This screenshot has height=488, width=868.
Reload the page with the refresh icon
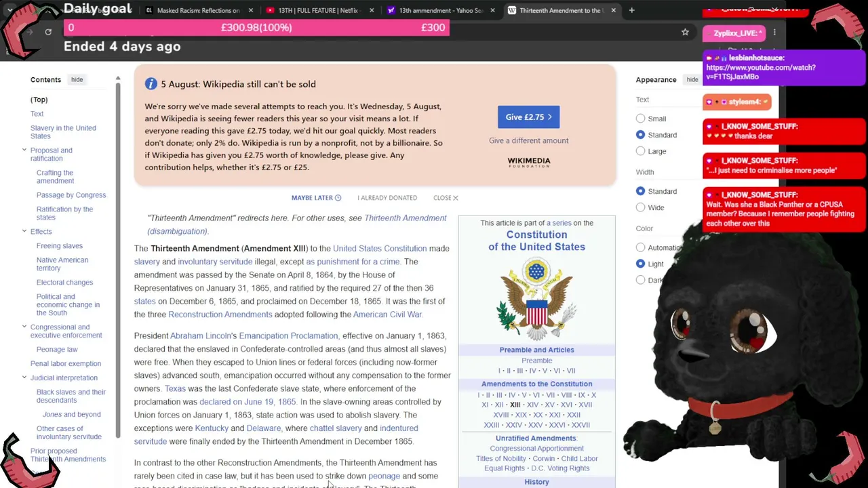(48, 32)
